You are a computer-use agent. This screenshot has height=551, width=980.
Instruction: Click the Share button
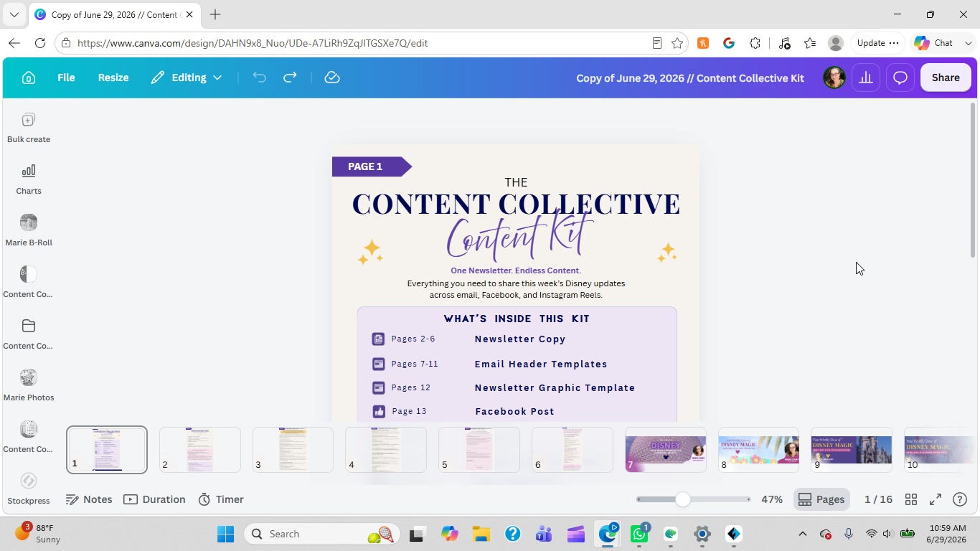(946, 77)
